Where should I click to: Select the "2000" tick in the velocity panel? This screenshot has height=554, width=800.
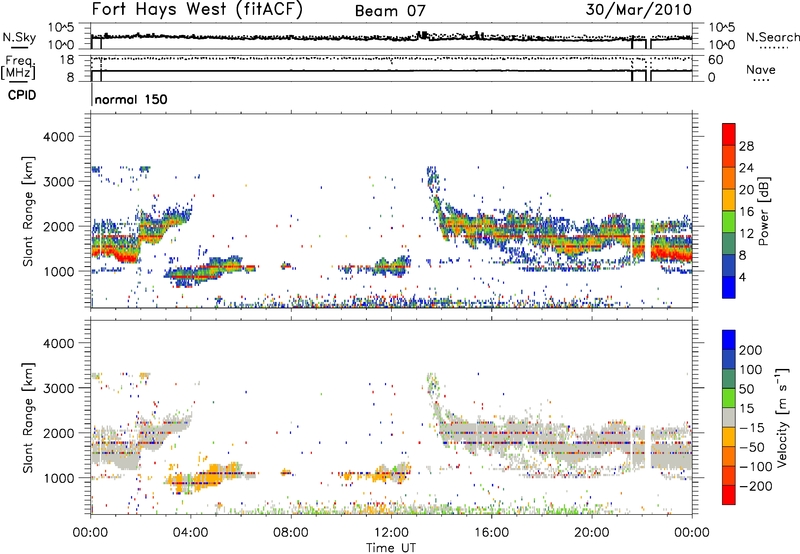click(58, 433)
